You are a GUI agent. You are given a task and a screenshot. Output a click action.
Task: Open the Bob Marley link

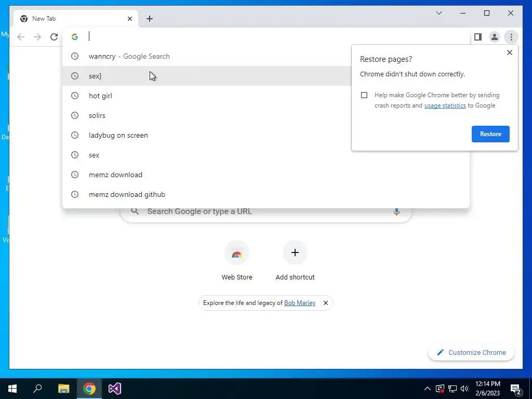click(300, 303)
